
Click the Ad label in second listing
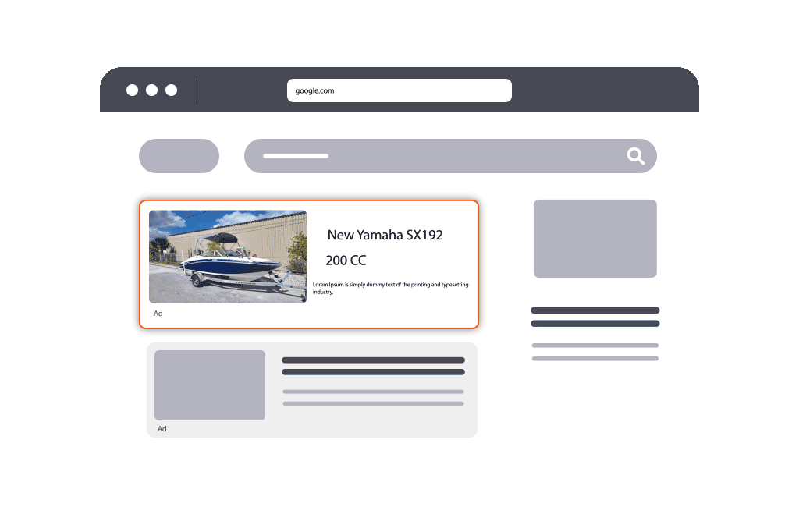click(162, 429)
